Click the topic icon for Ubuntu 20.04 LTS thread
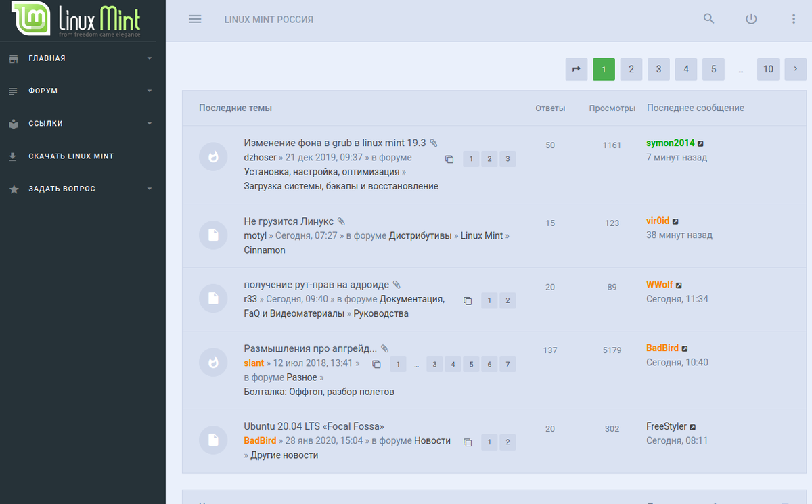Viewport: 812px width, 504px height. (213, 441)
